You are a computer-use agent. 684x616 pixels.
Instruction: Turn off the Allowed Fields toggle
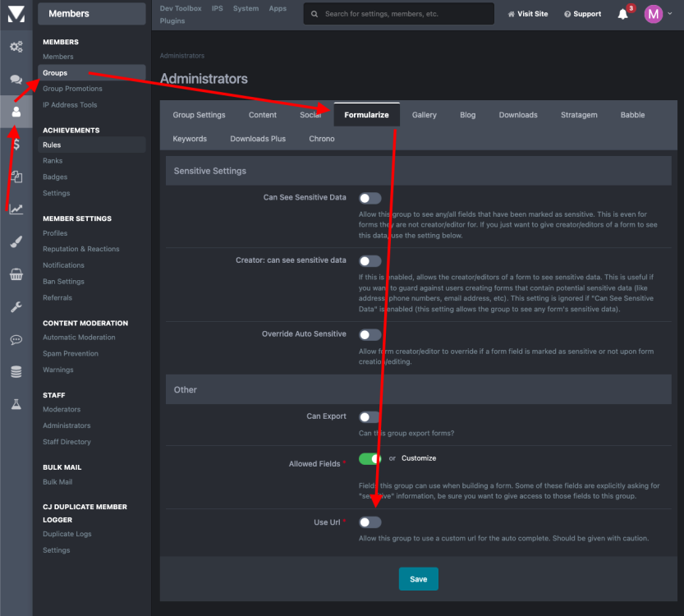click(x=370, y=458)
